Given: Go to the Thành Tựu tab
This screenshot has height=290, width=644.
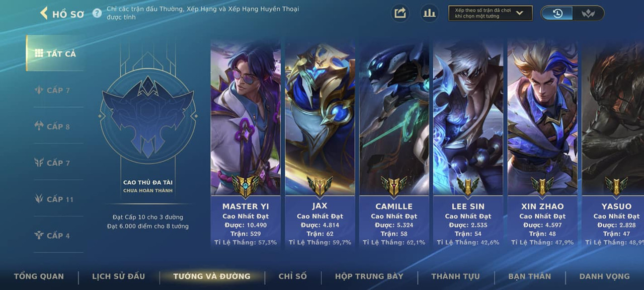Looking at the screenshot, I should pos(455,276).
